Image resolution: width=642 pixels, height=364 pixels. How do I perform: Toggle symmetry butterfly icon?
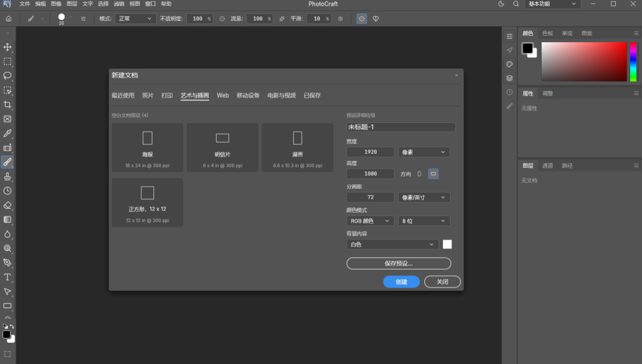pyautogui.click(x=376, y=19)
